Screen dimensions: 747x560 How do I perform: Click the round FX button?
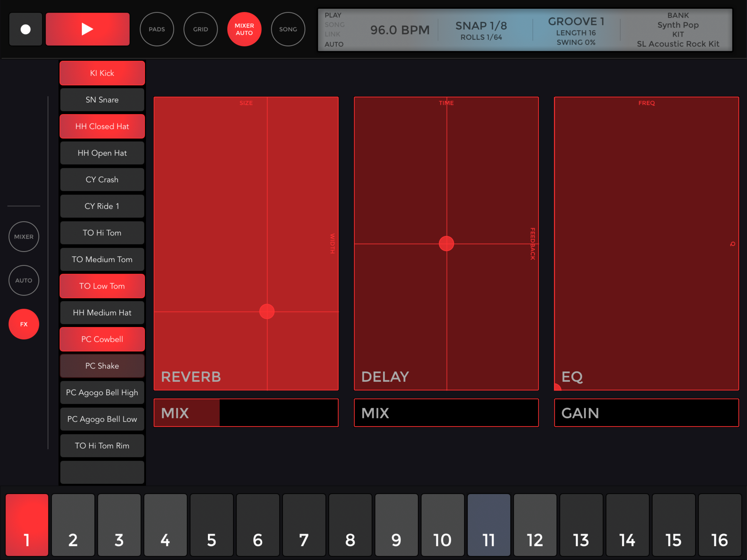pos(24,324)
